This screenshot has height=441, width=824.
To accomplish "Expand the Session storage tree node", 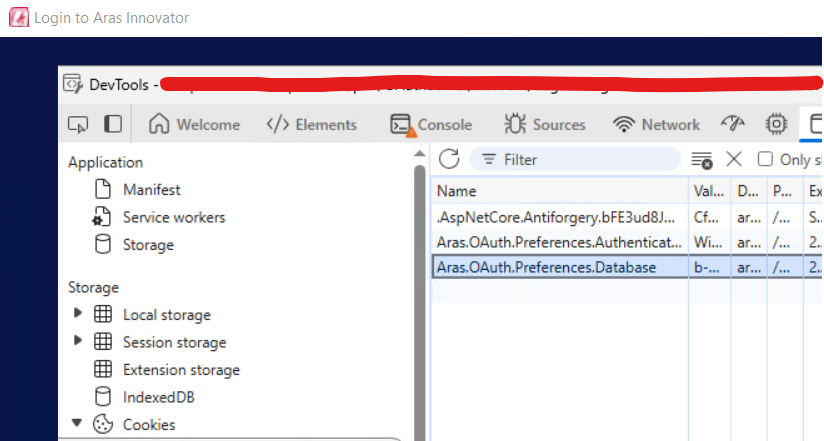I will pyautogui.click(x=78, y=341).
